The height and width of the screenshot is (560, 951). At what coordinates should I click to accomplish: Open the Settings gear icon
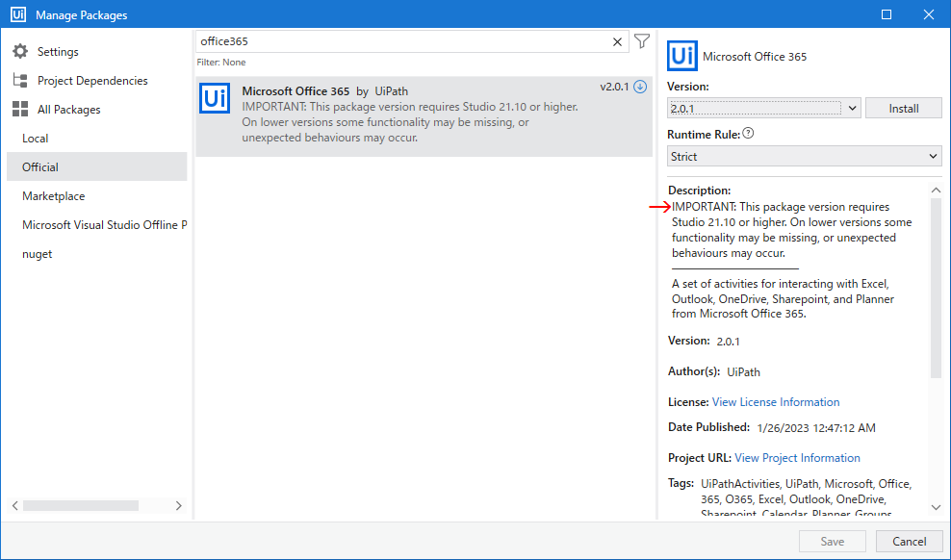pyautogui.click(x=20, y=52)
